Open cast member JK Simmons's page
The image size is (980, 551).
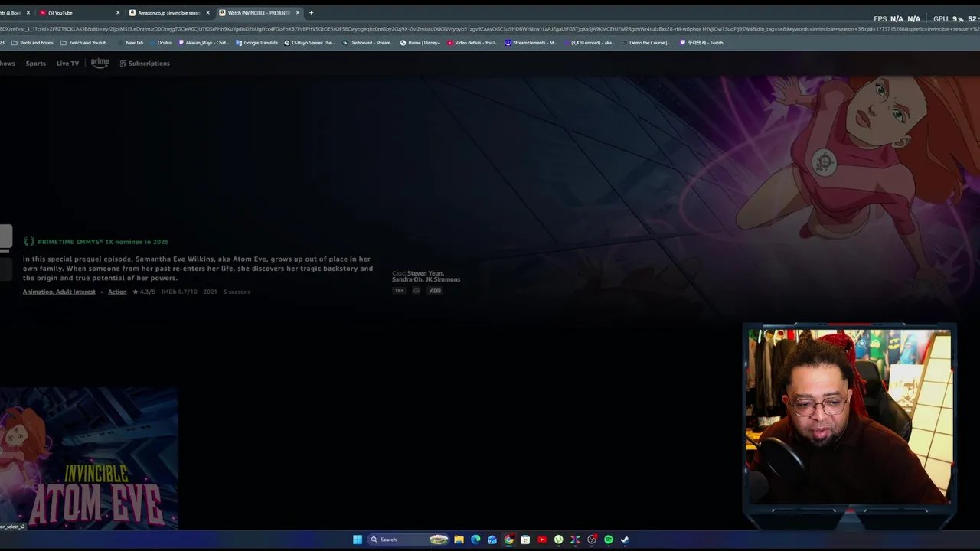pos(443,279)
